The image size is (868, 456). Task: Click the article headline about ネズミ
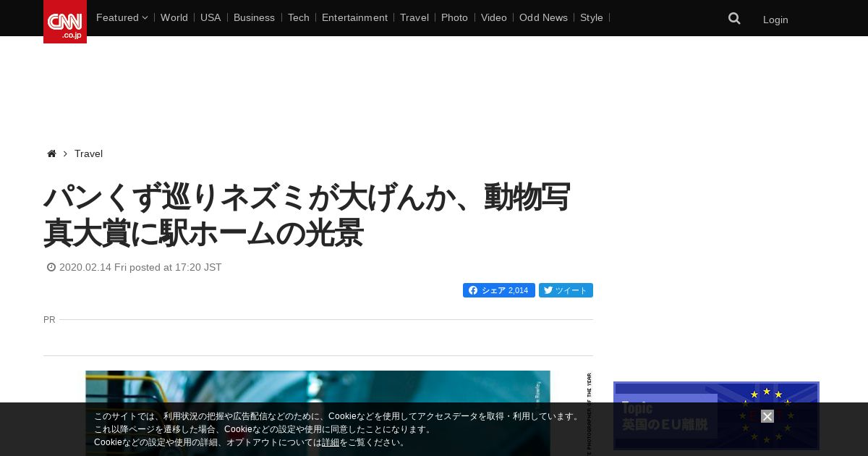[x=307, y=216]
